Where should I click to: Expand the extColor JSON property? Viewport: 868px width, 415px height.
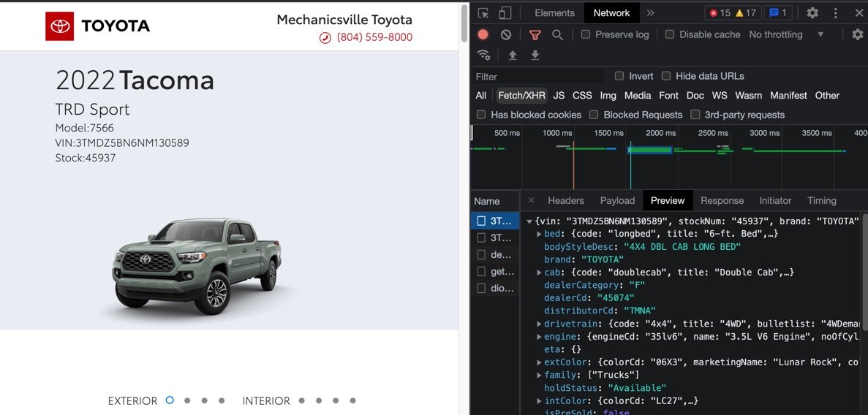539,362
